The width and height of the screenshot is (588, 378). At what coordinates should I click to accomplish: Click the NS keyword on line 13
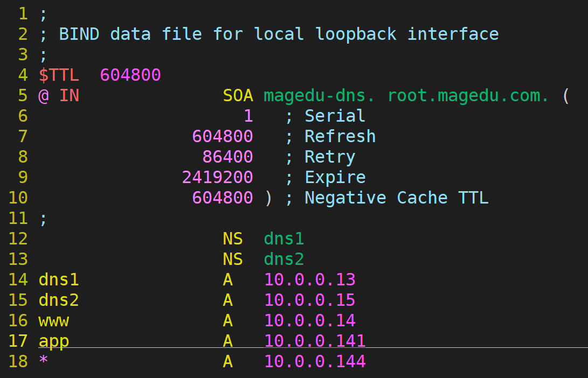click(233, 259)
